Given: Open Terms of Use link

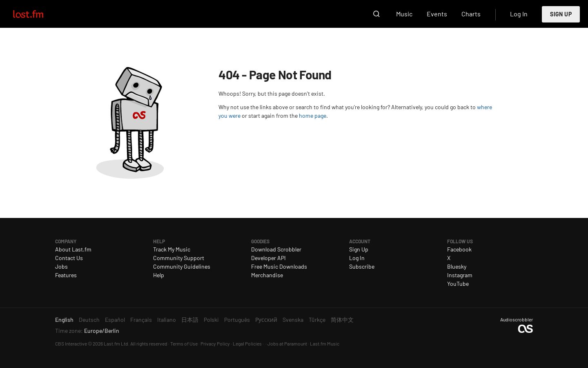Looking at the screenshot, I should point(184,344).
